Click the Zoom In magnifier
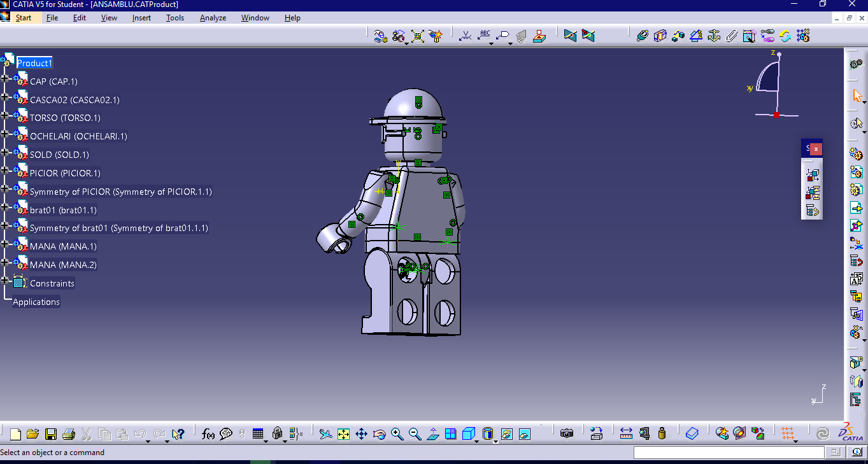This screenshot has width=868, height=464. (x=397, y=434)
